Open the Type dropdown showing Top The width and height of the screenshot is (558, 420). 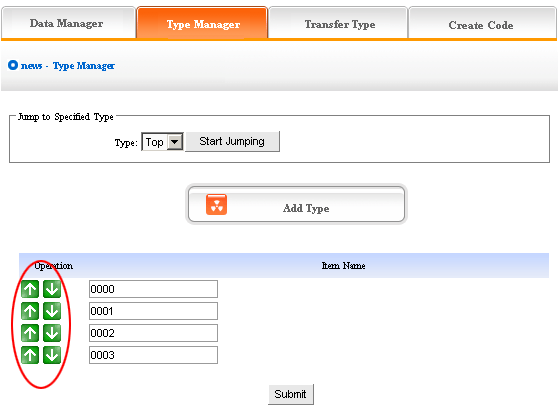click(162, 142)
